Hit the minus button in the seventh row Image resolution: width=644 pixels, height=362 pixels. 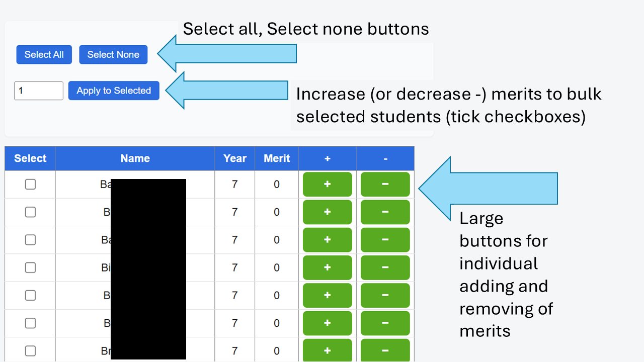385,350
